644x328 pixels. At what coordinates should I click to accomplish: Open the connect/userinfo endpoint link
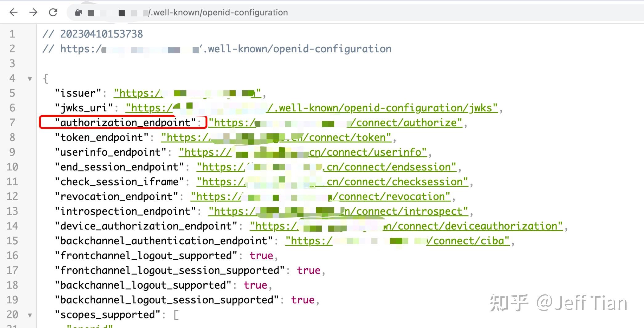click(302, 152)
